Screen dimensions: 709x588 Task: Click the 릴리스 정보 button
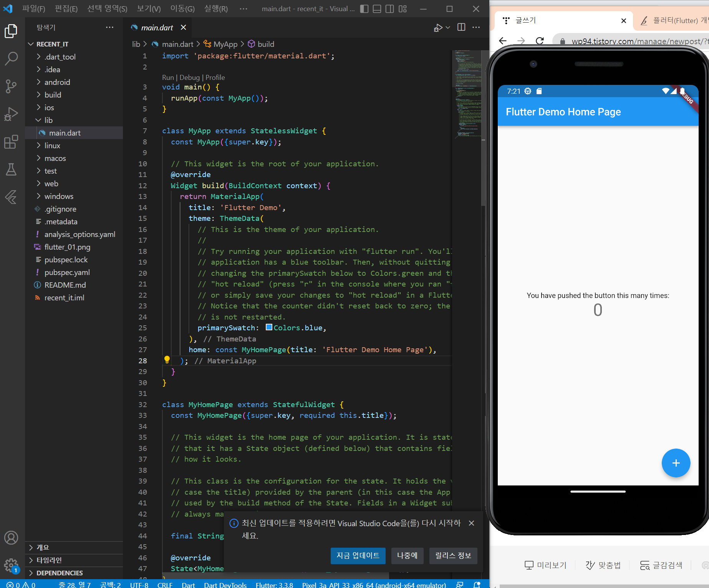tap(453, 556)
